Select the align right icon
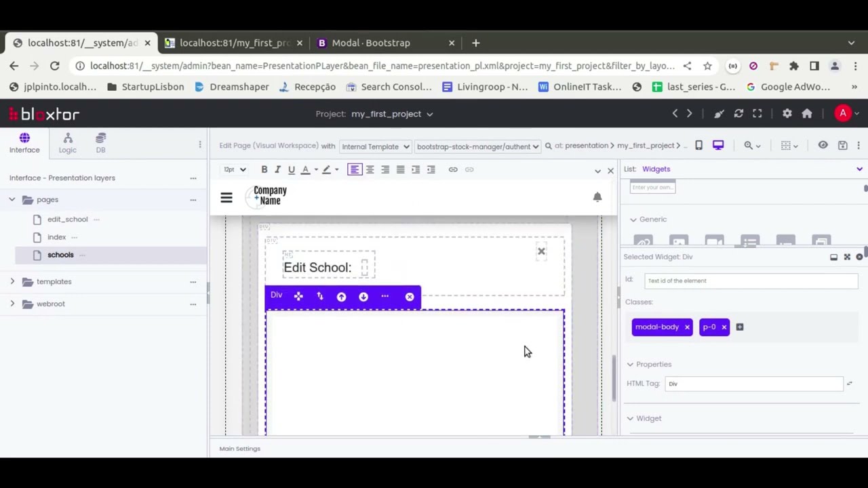Image resolution: width=868 pixels, height=488 pixels. coord(385,169)
